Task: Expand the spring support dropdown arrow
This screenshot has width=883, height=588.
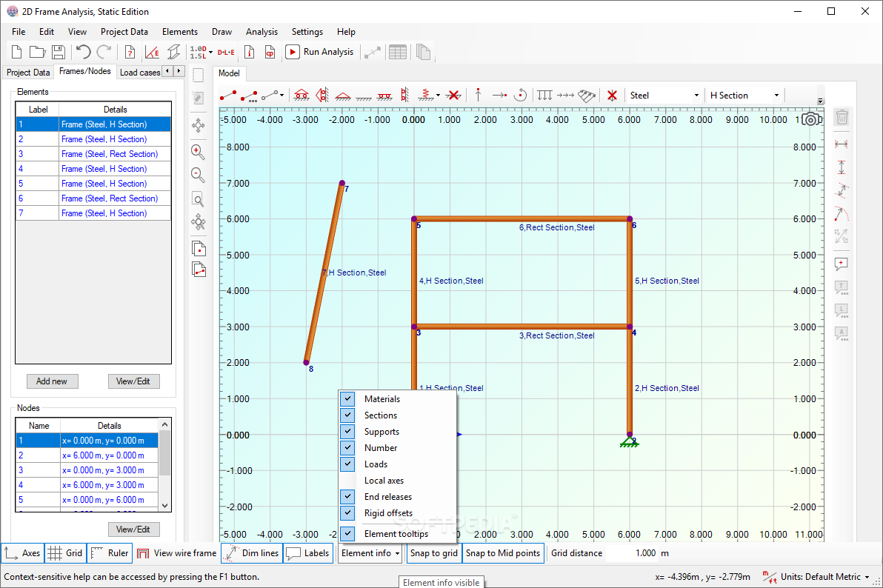Action: click(438, 96)
